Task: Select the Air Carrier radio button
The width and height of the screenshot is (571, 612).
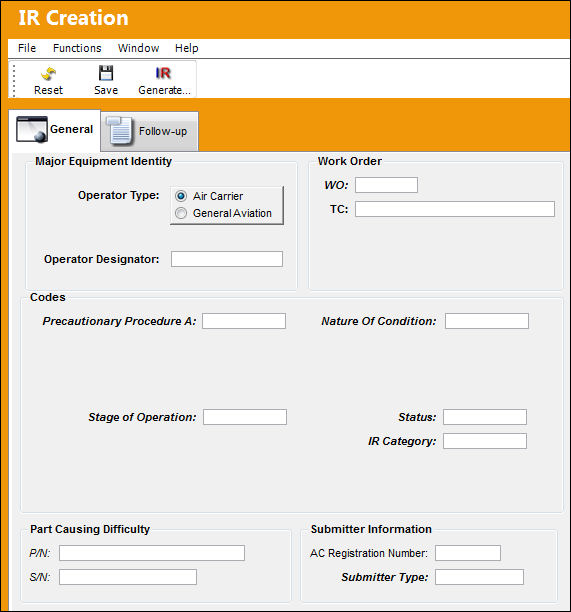Action: point(181,196)
